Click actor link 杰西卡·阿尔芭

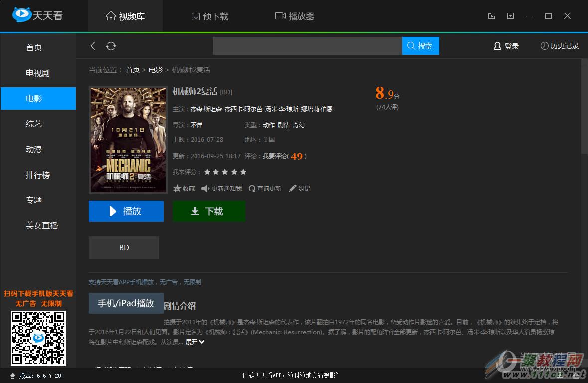(x=243, y=109)
